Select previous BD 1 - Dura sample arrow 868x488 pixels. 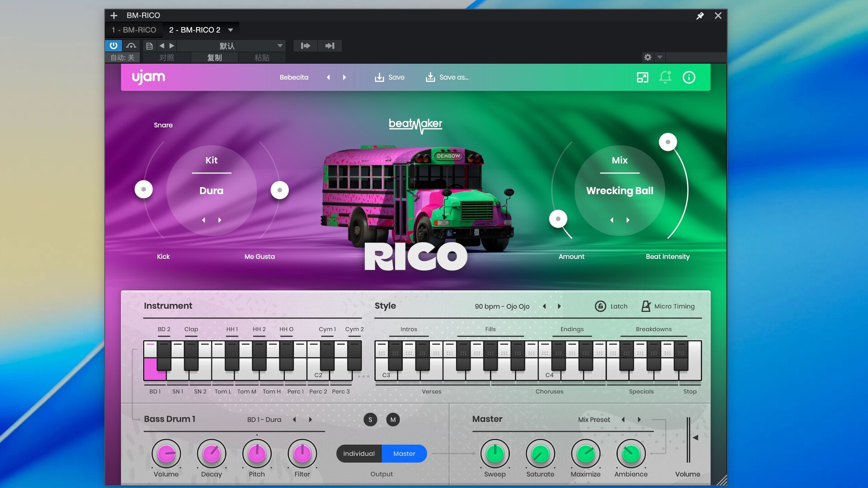point(294,420)
